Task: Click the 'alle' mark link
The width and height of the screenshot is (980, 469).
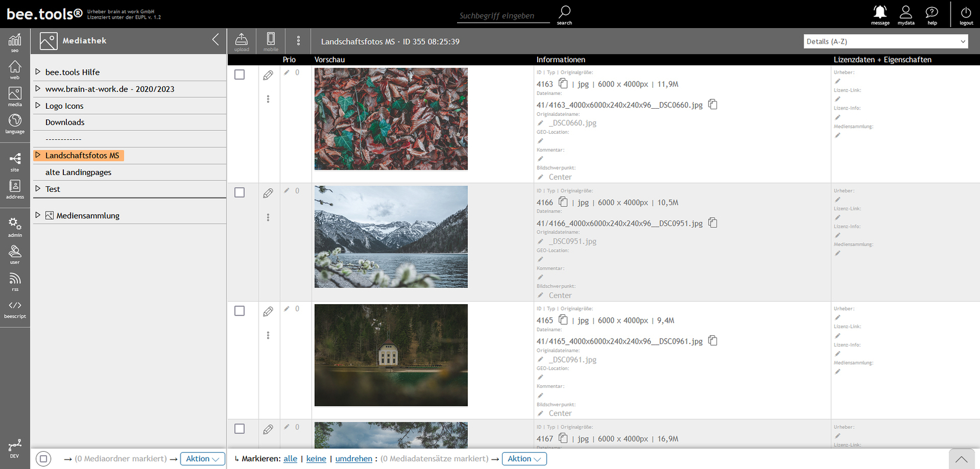Action: [x=290, y=459]
